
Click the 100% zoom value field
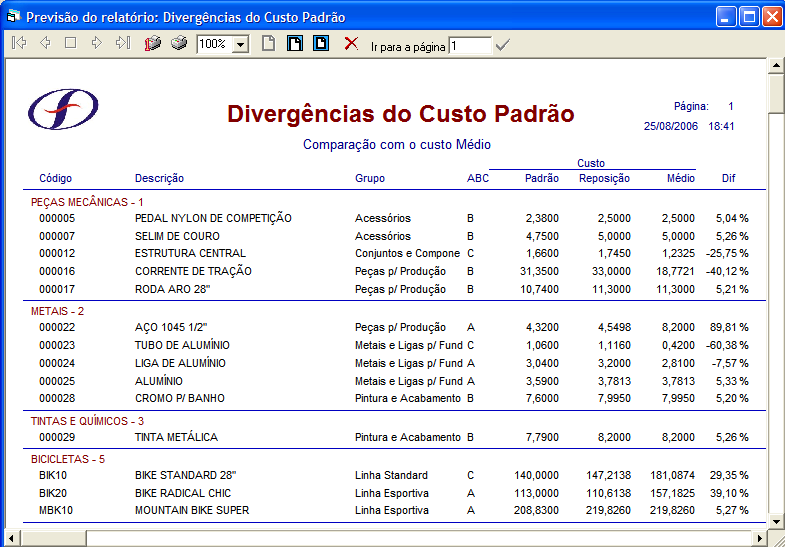tap(215, 45)
